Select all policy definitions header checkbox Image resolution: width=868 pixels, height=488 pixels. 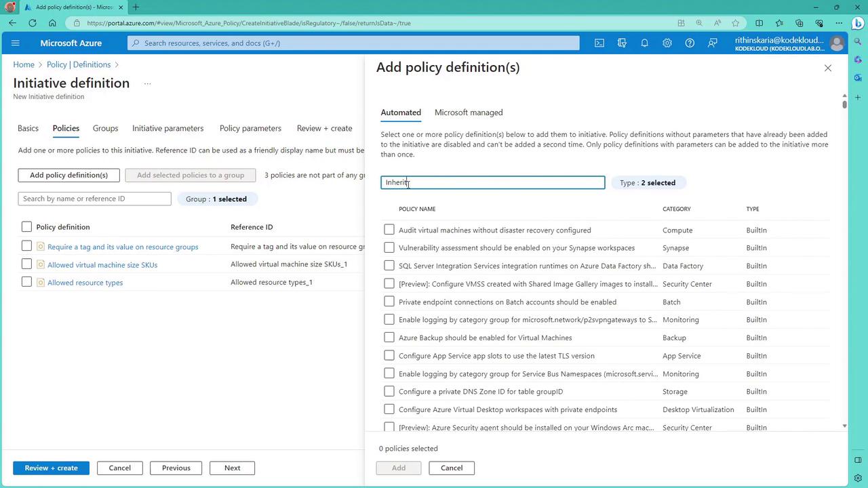point(26,226)
